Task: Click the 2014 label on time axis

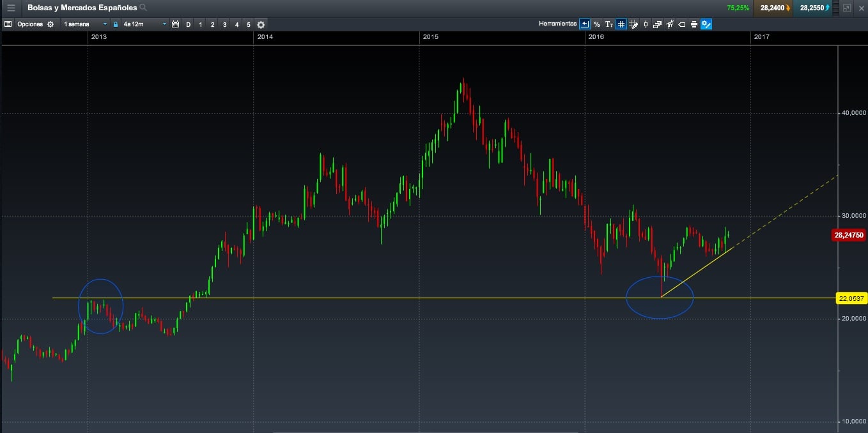Action: click(265, 37)
